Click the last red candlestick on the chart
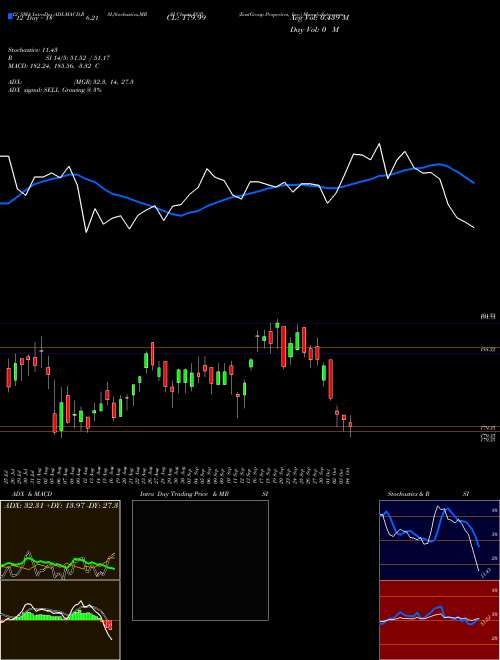The height and width of the screenshot is (660, 500). click(350, 425)
